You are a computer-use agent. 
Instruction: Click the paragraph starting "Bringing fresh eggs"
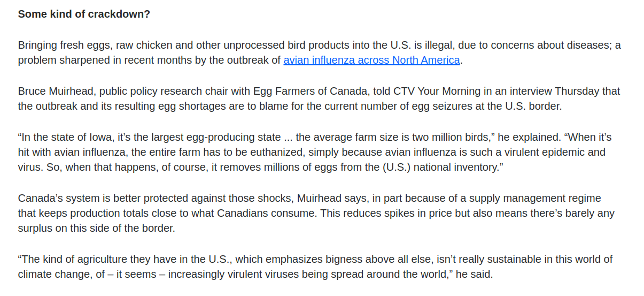click(214, 45)
